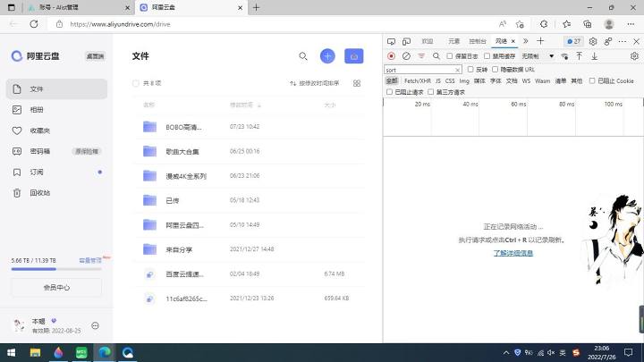Switch to grid view layout icon
The width and height of the screenshot is (644, 362).
pos(357,83)
